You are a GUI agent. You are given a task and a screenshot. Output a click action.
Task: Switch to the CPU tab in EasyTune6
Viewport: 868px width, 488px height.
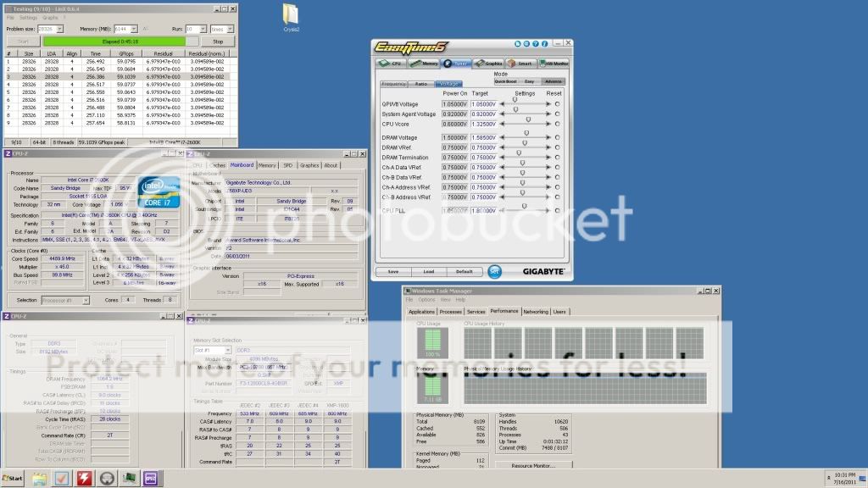click(x=390, y=63)
